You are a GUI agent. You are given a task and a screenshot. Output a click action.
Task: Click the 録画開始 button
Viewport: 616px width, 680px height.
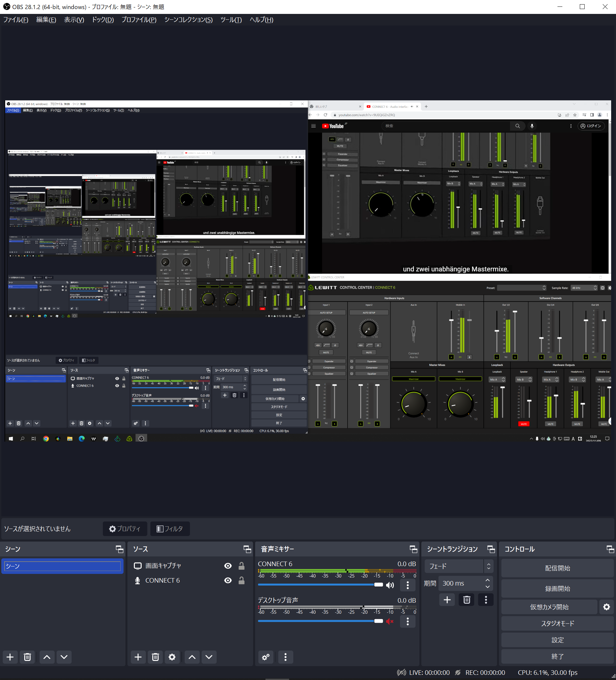click(557, 588)
